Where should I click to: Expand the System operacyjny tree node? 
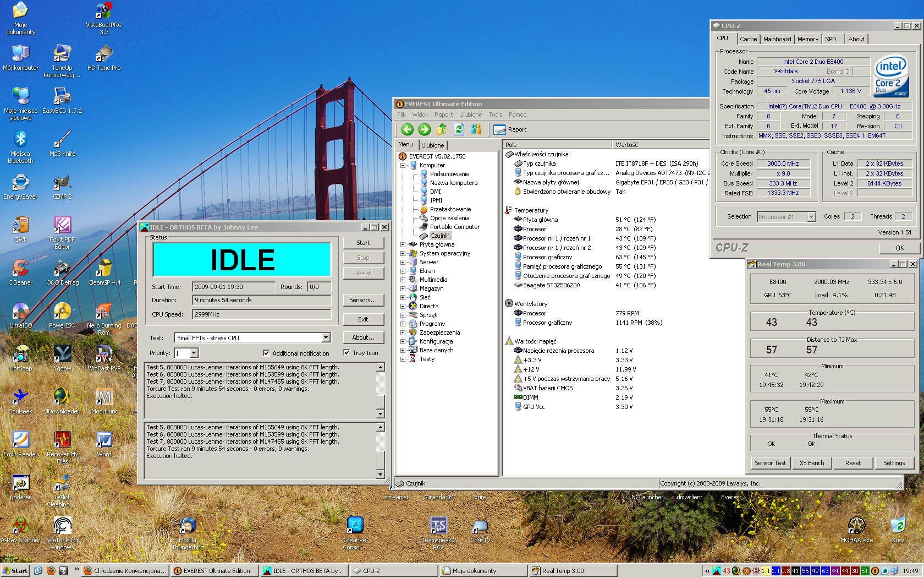(403, 253)
